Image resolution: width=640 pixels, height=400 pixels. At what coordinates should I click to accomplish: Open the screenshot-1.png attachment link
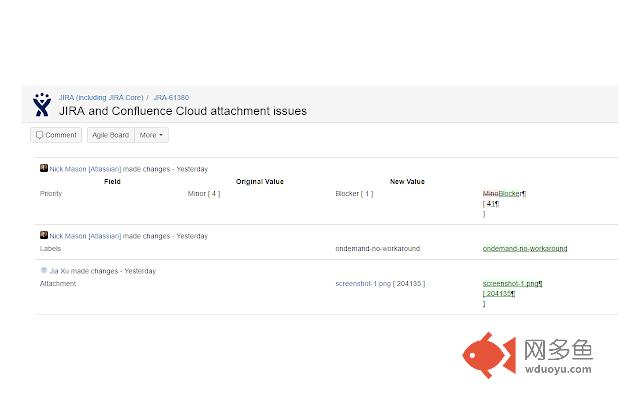[x=363, y=284]
